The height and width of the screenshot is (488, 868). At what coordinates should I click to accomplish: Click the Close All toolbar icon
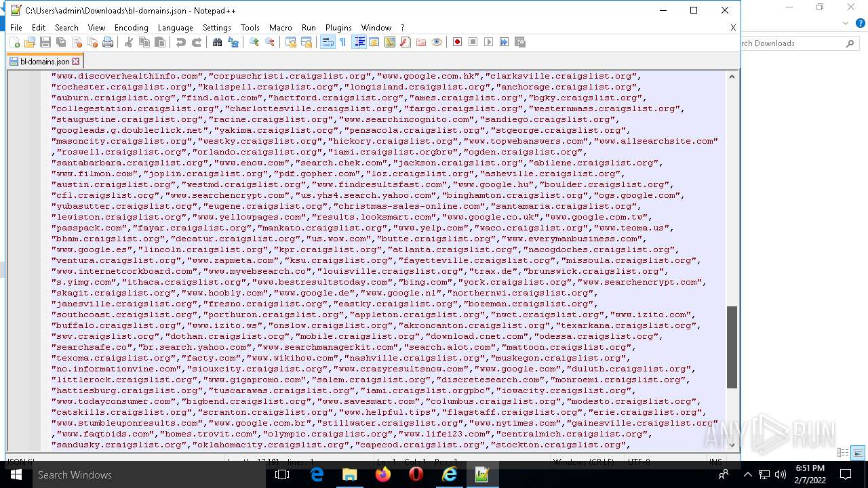[x=92, y=42]
